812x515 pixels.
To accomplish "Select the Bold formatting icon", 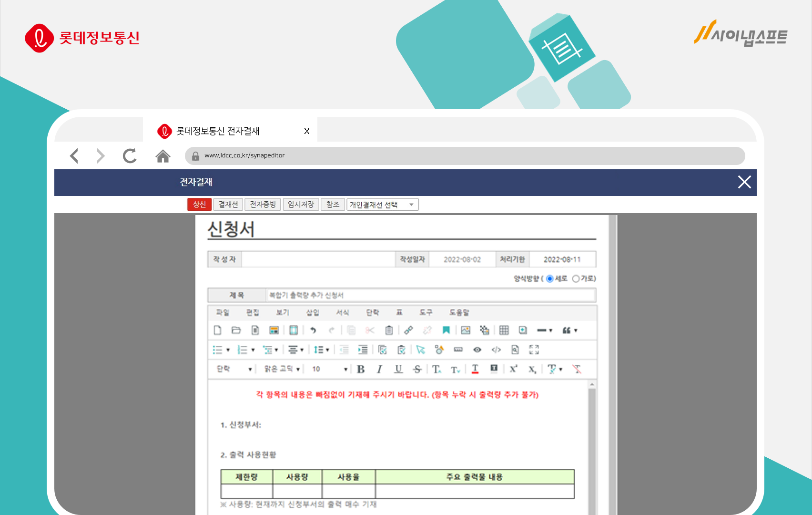I will [x=361, y=369].
